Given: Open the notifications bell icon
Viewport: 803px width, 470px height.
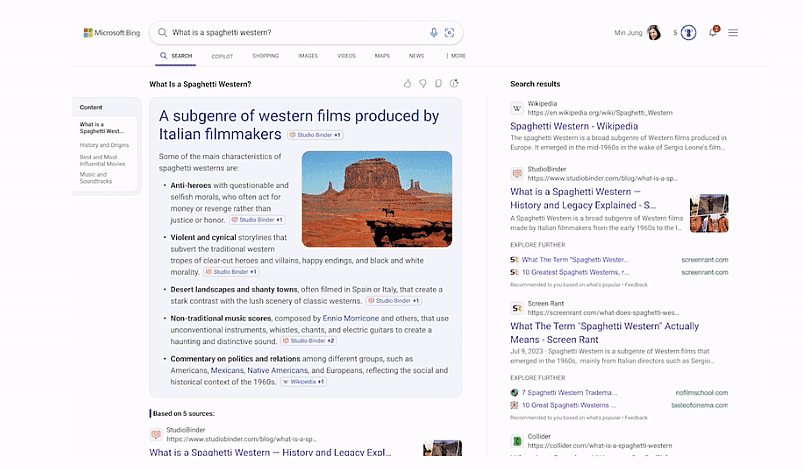Looking at the screenshot, I should 713,33.
